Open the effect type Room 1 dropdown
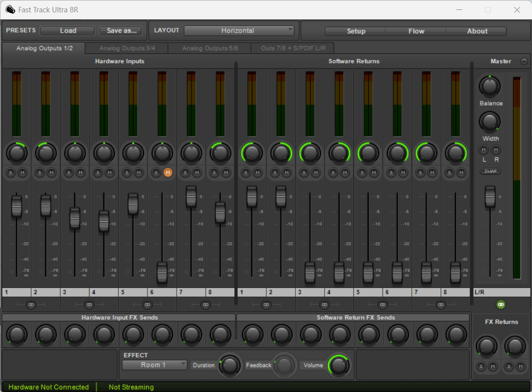The image size is (532, 392). pos(154,365)
